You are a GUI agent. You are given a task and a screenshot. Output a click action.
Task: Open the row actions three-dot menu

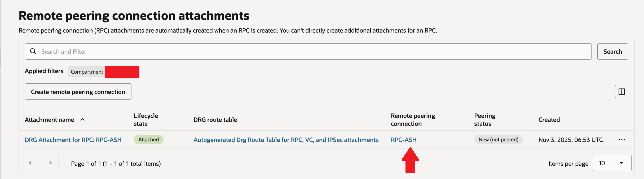pyautogui.click(x=621, y=140)
